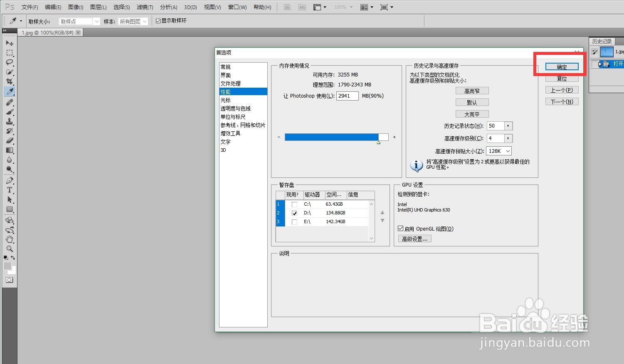Open the 高速缓存拼贴大小 dropdown
This screenshot has height=364, width=624.
pyautogui.click(x=499, y=151)
